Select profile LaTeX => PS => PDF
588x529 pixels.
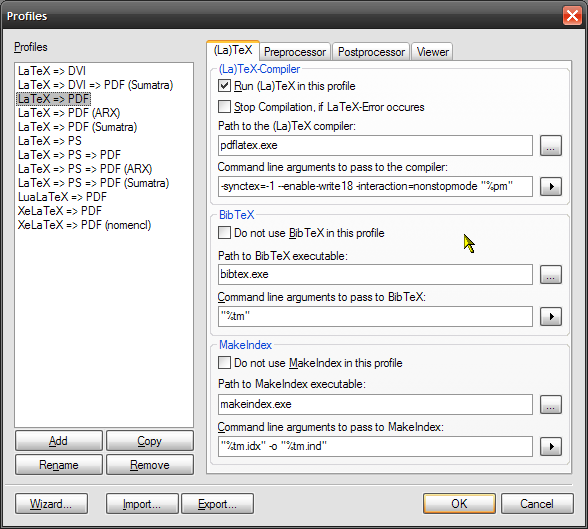[x=69, y=155]
